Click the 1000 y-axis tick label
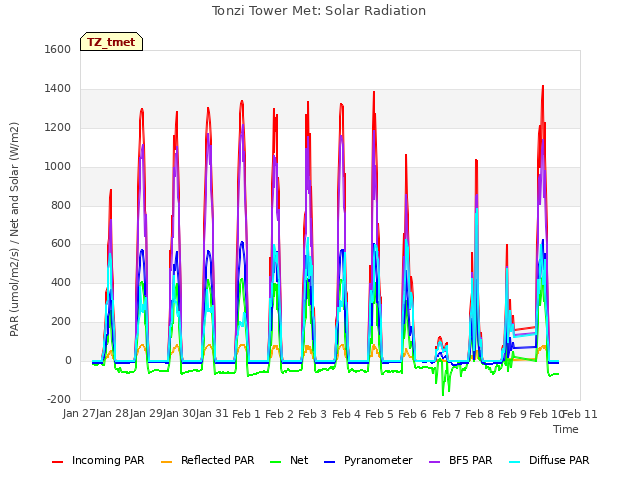Screen dimensions: 640x480 pyautogui.click(x=58, y=167)
